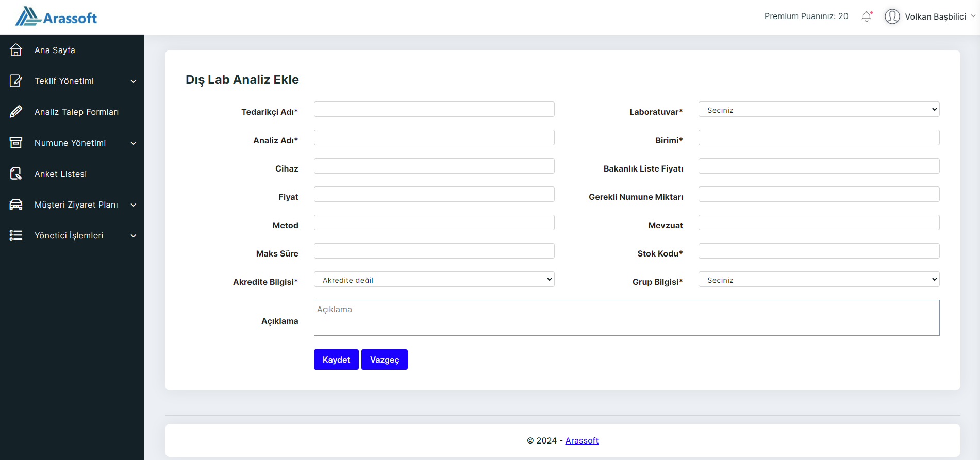Open Teklif Yönetimi menu item

[64, 81]
